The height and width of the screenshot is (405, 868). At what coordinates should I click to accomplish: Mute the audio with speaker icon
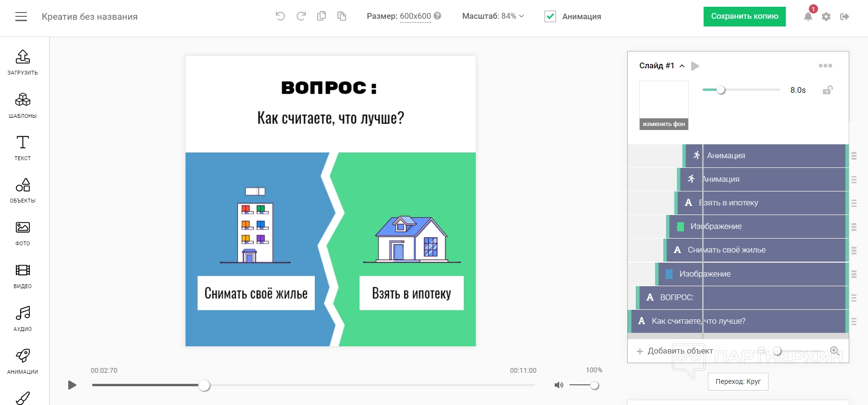pos(558,385)
